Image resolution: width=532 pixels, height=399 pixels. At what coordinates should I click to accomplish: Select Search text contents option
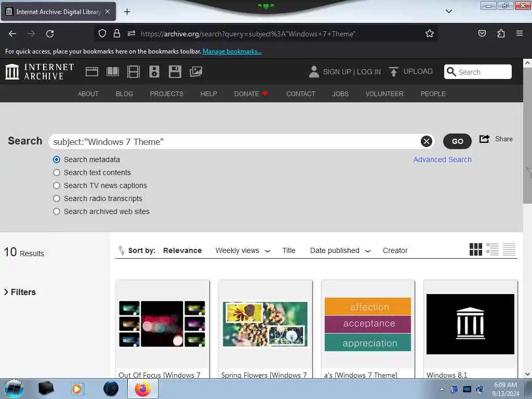tap(57, 172)
